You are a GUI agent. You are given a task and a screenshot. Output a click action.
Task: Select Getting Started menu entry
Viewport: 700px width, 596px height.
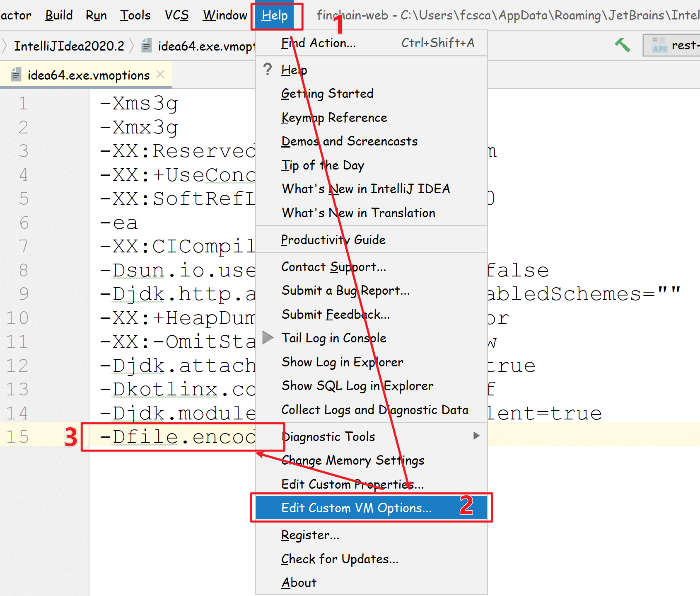point(372,94)
